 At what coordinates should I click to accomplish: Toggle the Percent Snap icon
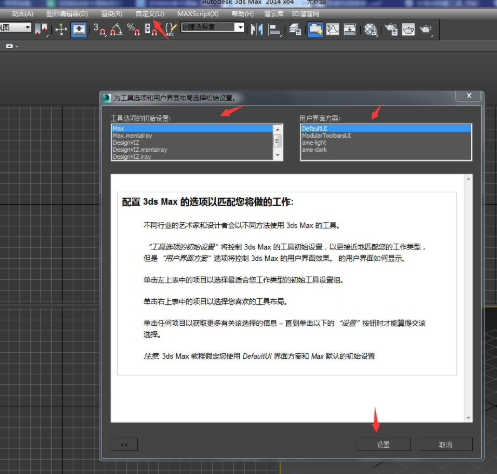(133, 29)
